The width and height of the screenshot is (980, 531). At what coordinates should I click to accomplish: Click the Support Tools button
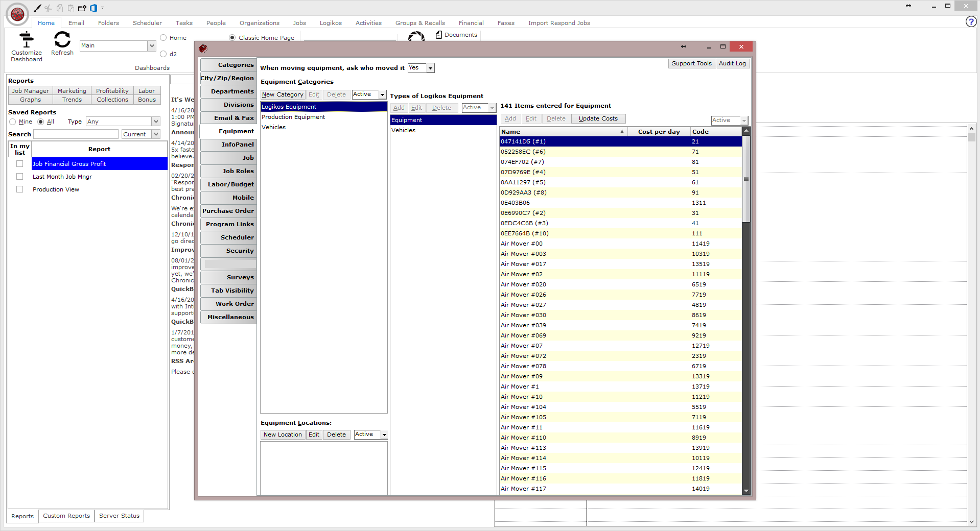(x=692, y=63)
